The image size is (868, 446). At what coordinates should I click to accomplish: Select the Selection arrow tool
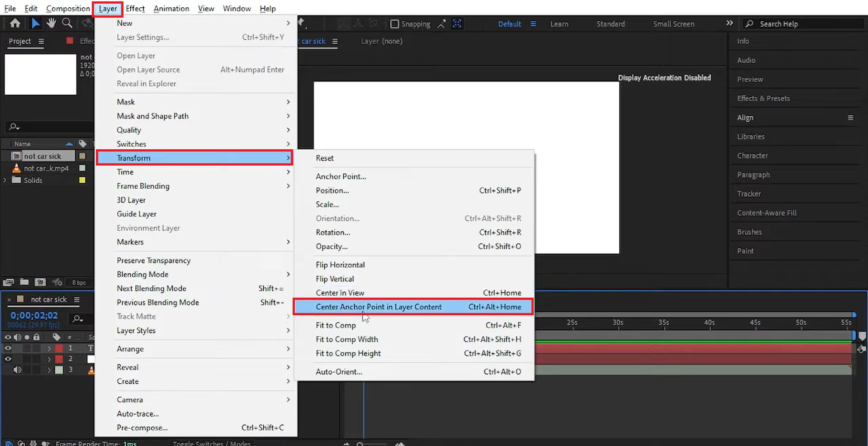point(35,23)
